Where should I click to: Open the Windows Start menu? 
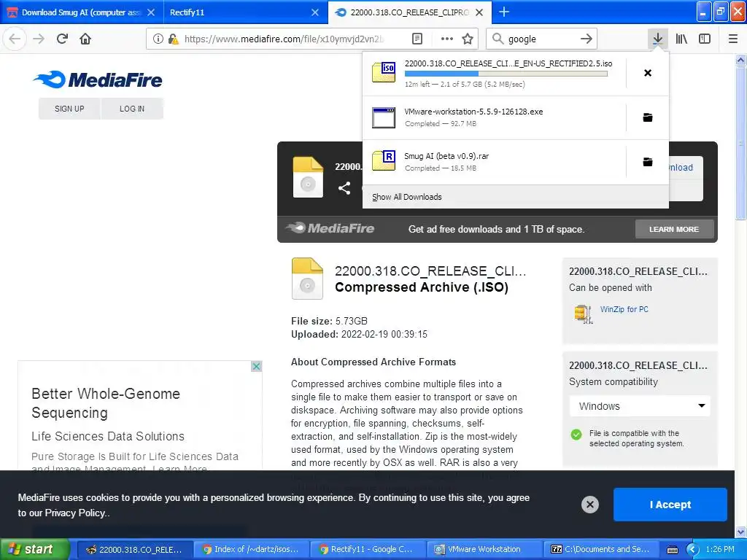click(34, 550)
